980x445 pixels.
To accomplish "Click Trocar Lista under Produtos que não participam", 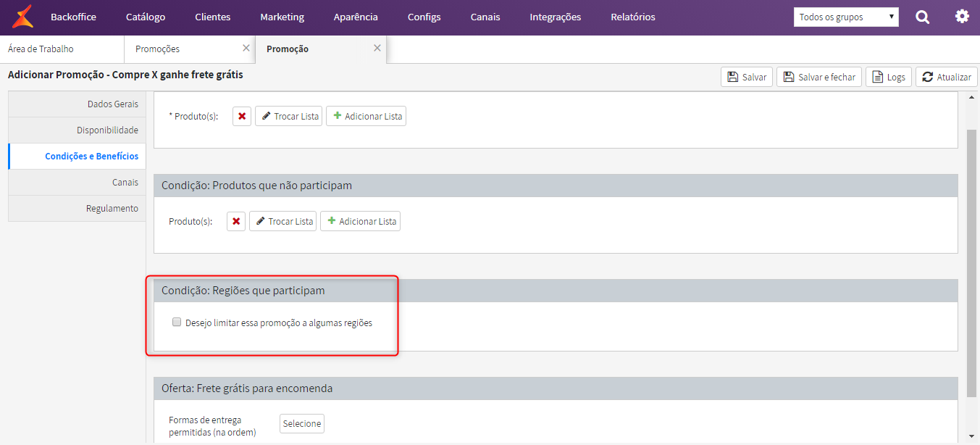I will tap(283, 221).
